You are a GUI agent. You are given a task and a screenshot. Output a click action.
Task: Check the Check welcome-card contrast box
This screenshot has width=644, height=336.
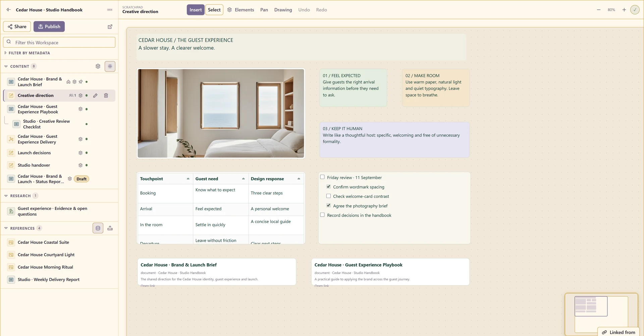tap(329, 196)
